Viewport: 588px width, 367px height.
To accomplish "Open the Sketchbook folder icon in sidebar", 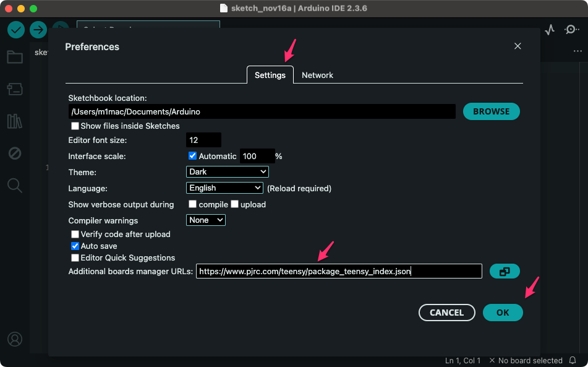I will 15,58.
